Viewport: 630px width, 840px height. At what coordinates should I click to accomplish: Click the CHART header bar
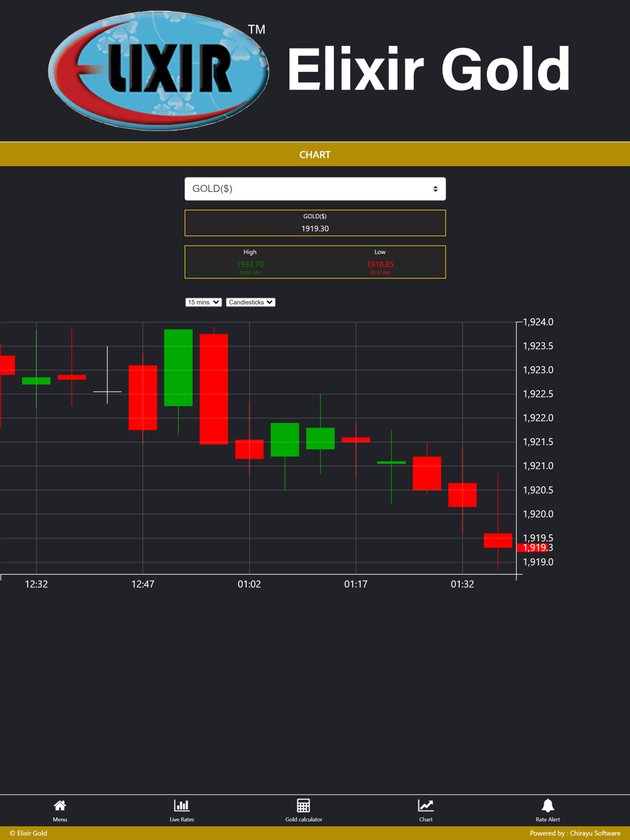[315, 154]
